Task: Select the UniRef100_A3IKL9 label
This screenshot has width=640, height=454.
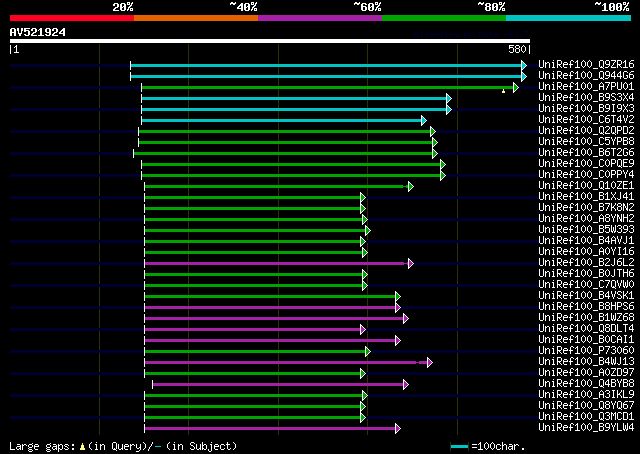Action: 586,395
